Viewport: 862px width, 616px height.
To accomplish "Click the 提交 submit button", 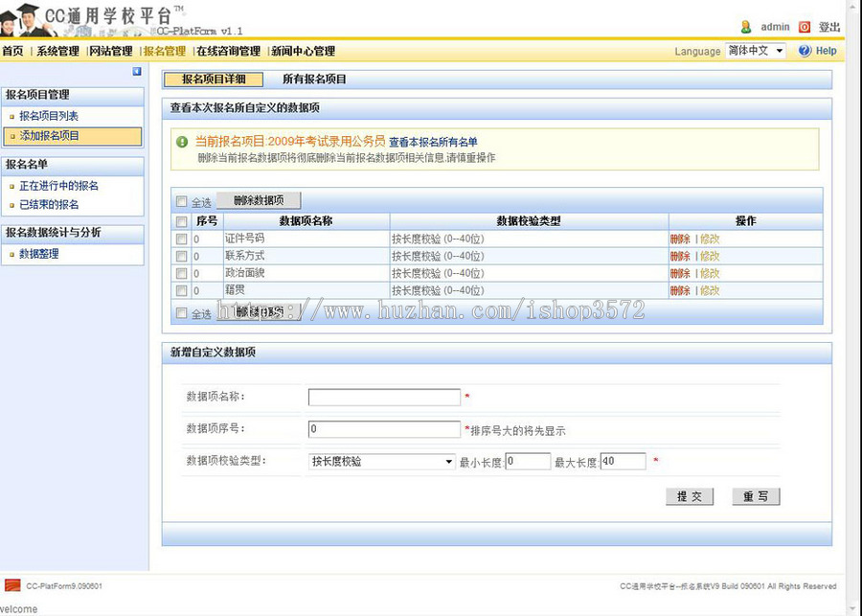I will coord(689,496).
